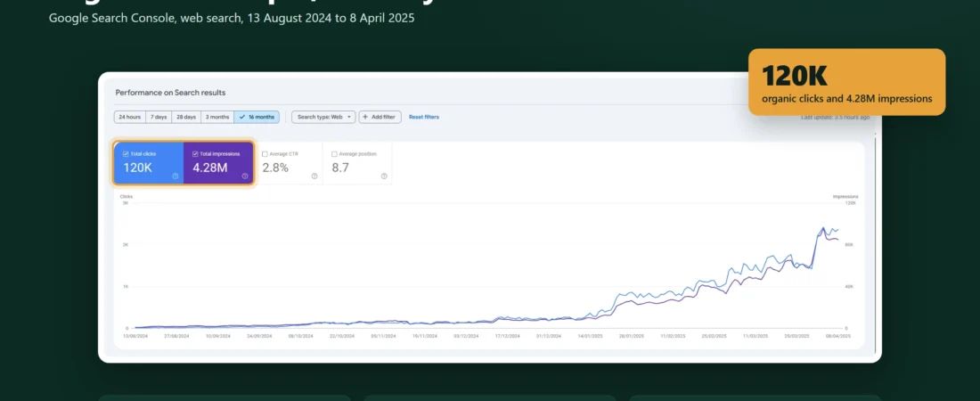The image size is (980, 401).
Task: Uncheck the Total clicks checkbox
Action: 126,154
